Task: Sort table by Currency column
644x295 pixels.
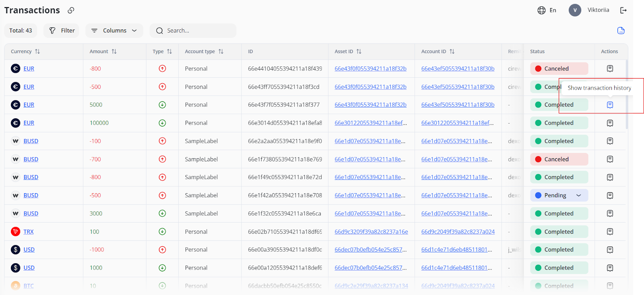Action: point(37,52)
